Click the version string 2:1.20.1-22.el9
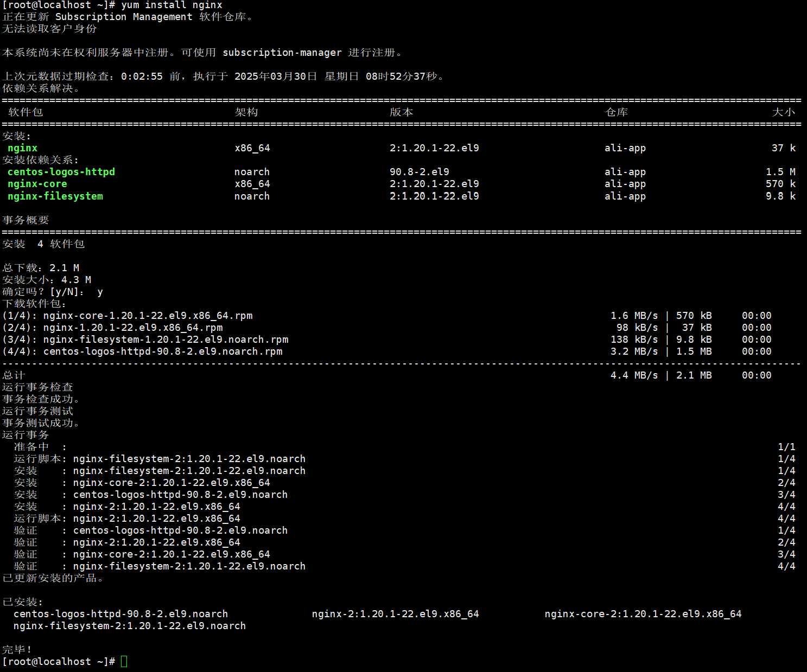This screenshot has height=672, width=807. coord(434,148)
